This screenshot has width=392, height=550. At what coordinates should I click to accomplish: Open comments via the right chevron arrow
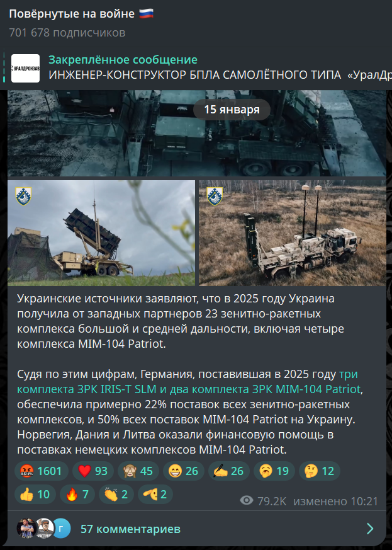370,528
